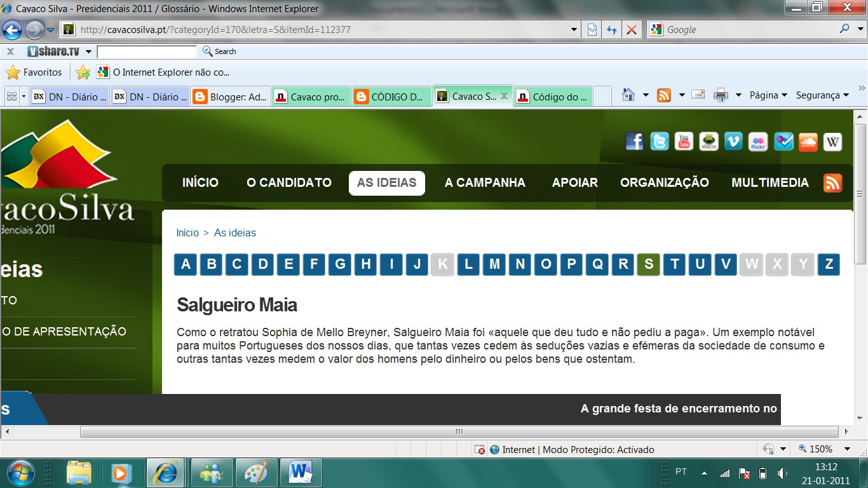Close the active Cavaco S... tab
The width and height of the screenshot is (868, 488).
504,97
